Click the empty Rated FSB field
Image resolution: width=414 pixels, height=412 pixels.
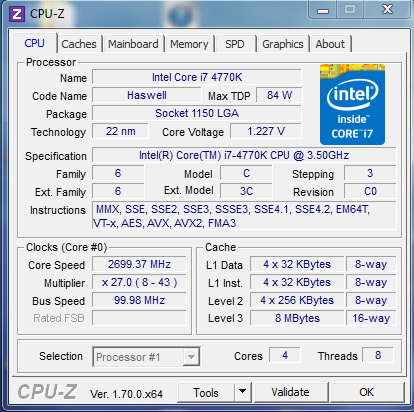[139, 318]
